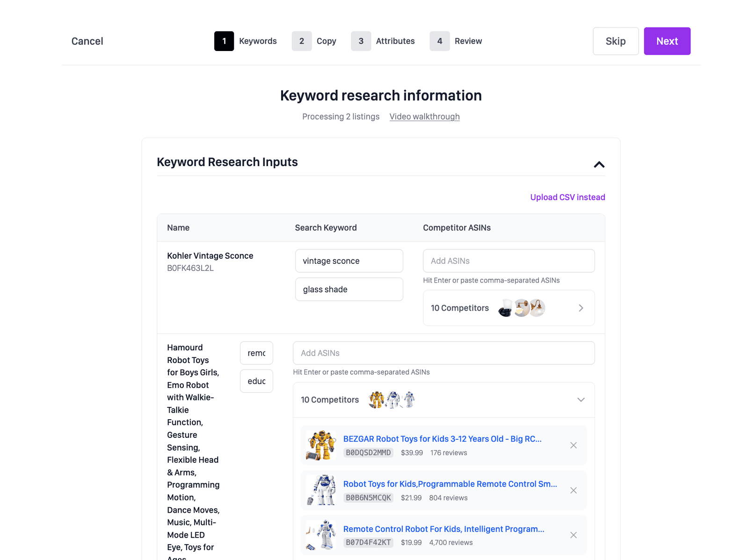The image size is (748, 560).
Task: Focus robot toys Add ASINs field
Action: point(443,353)
